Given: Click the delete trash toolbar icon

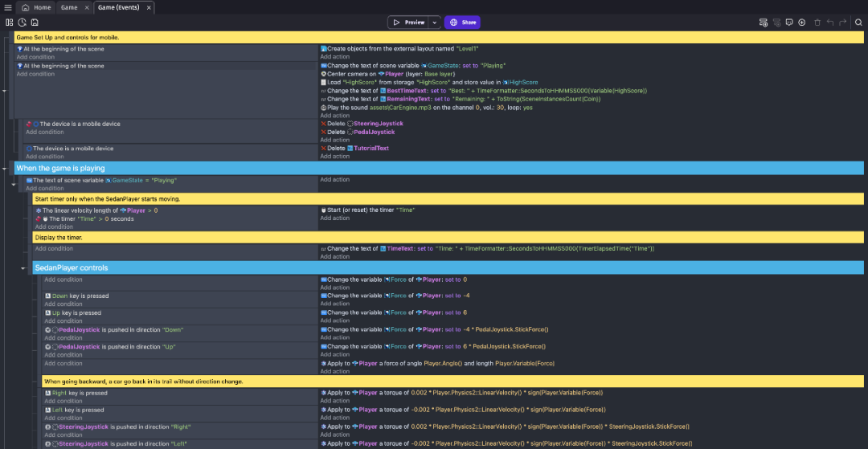Looking at the screenshot, I should pos(817,22).
